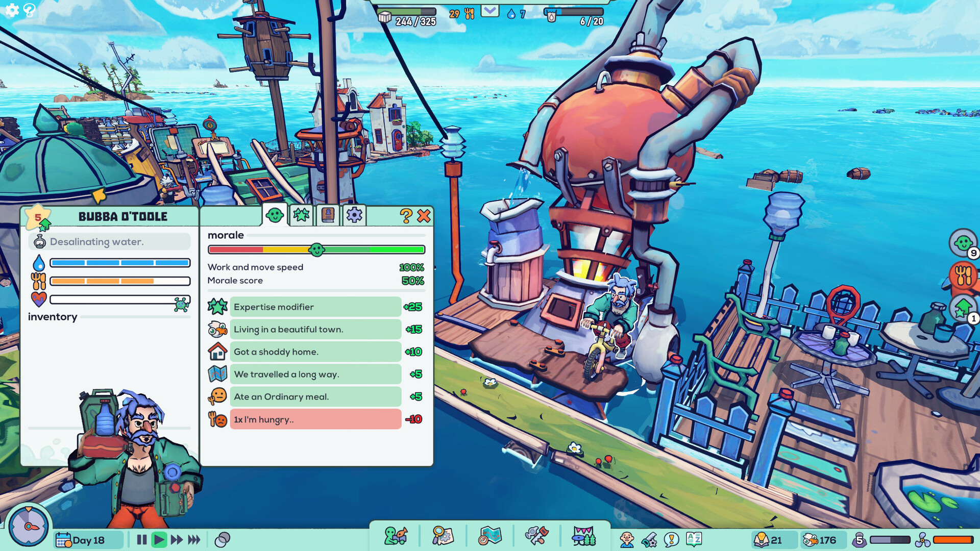
Task: Expand the blue chevron under the food counter
Action: (x=489, y=11)
